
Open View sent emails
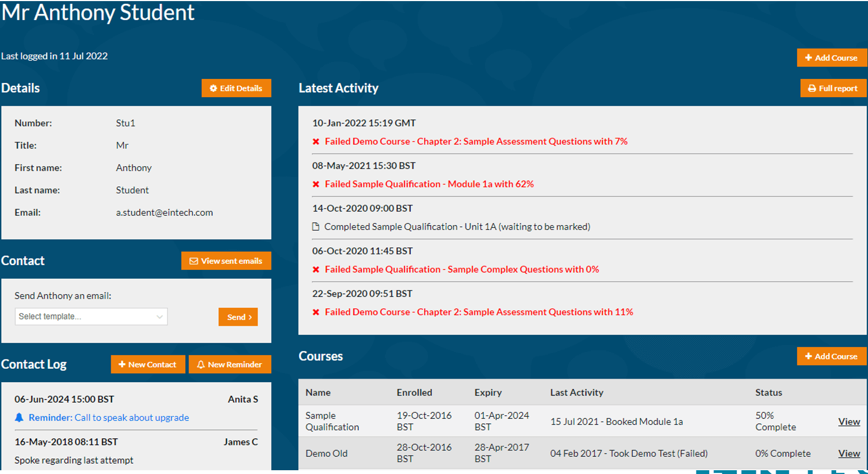pos(226,261)
